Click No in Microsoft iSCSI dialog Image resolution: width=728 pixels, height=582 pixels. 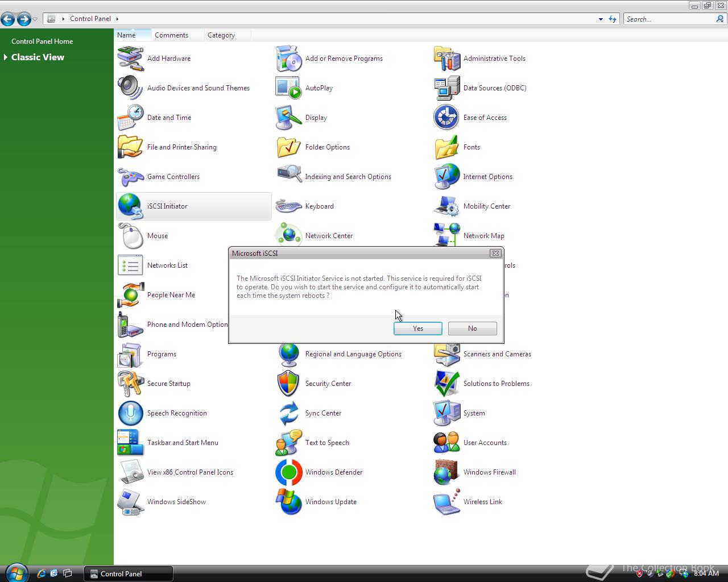click(473, 329)
